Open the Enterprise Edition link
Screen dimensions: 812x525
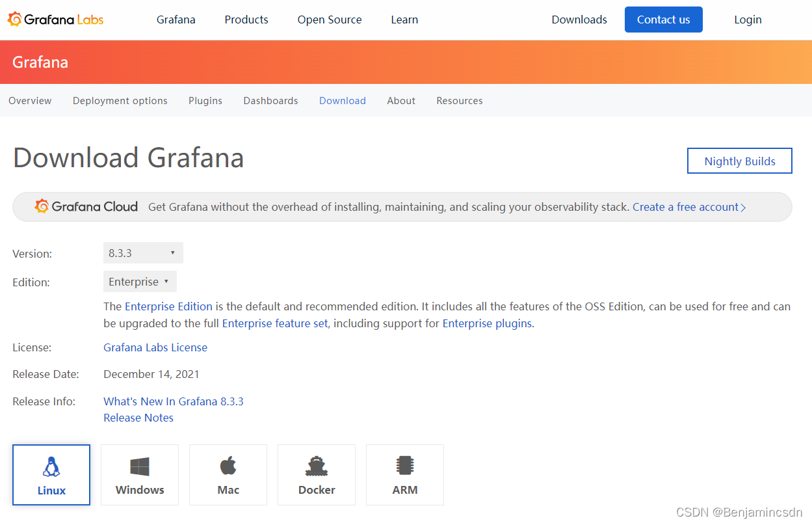click(x=168, y=306)
